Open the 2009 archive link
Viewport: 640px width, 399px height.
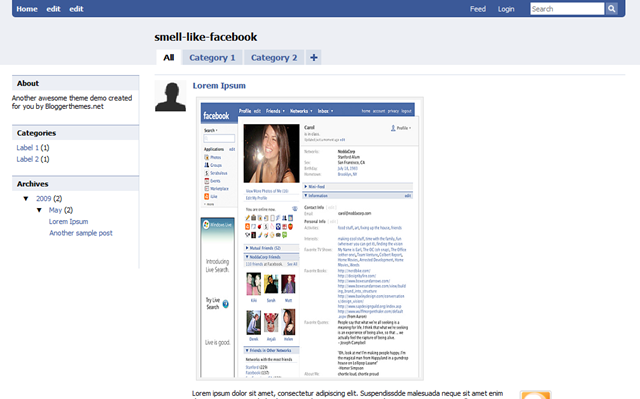point(44,199)
